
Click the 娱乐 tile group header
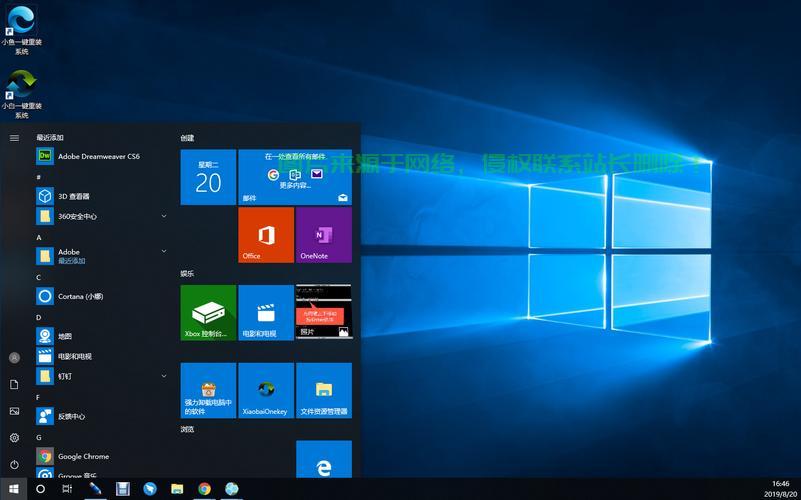click(187, 274)
